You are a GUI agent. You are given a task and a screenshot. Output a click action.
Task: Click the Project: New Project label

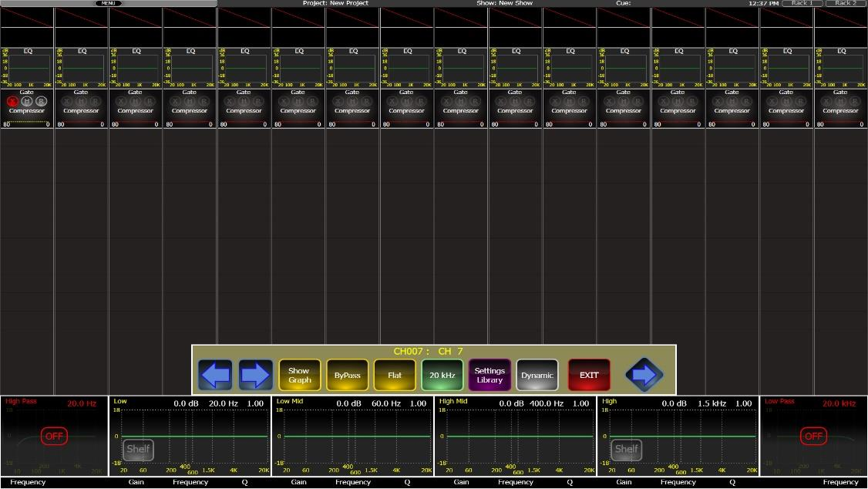335,3
